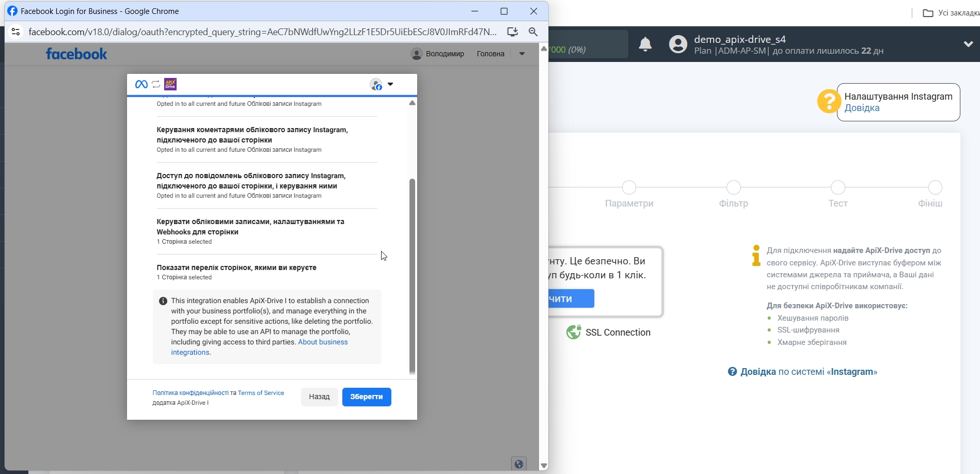Click the blue connect button in ApiX-Drive
This screenshot has height=474, width=980.
pos(571,298)
